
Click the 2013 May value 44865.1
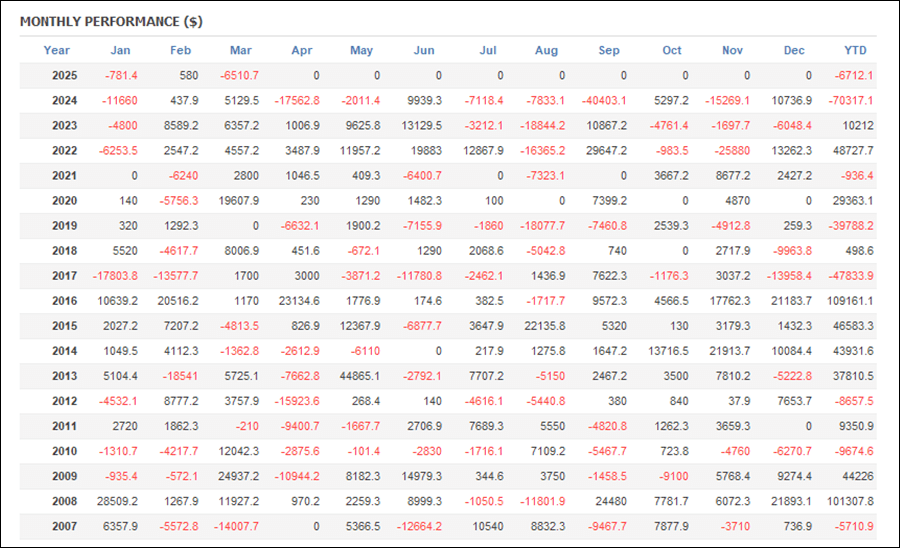point(360,376)
